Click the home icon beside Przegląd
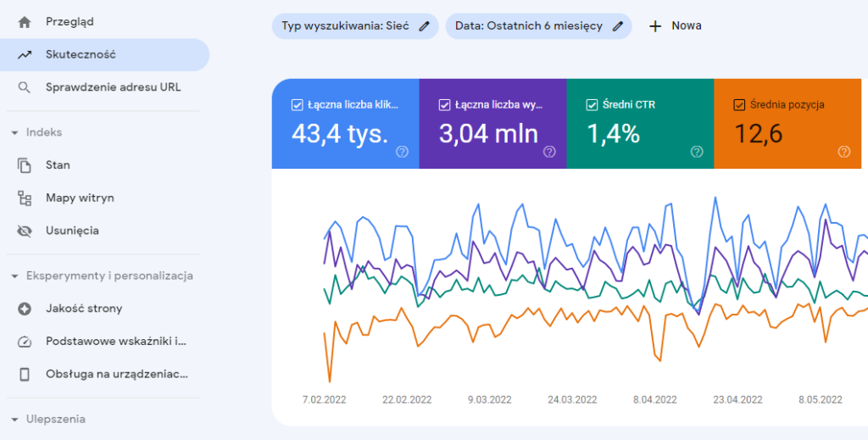 25,22
